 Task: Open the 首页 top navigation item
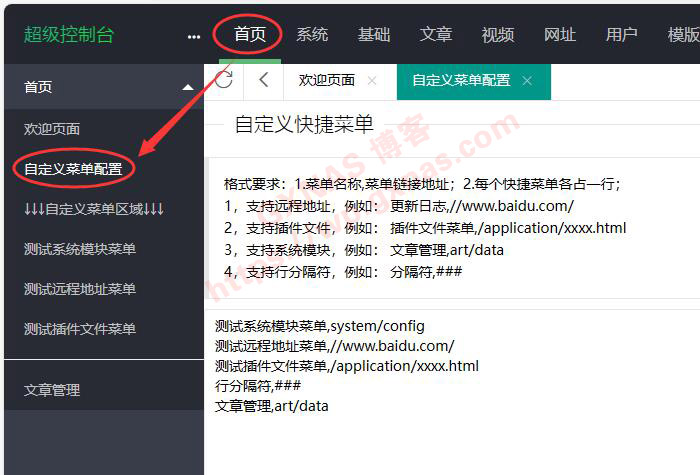click(250, 35)
